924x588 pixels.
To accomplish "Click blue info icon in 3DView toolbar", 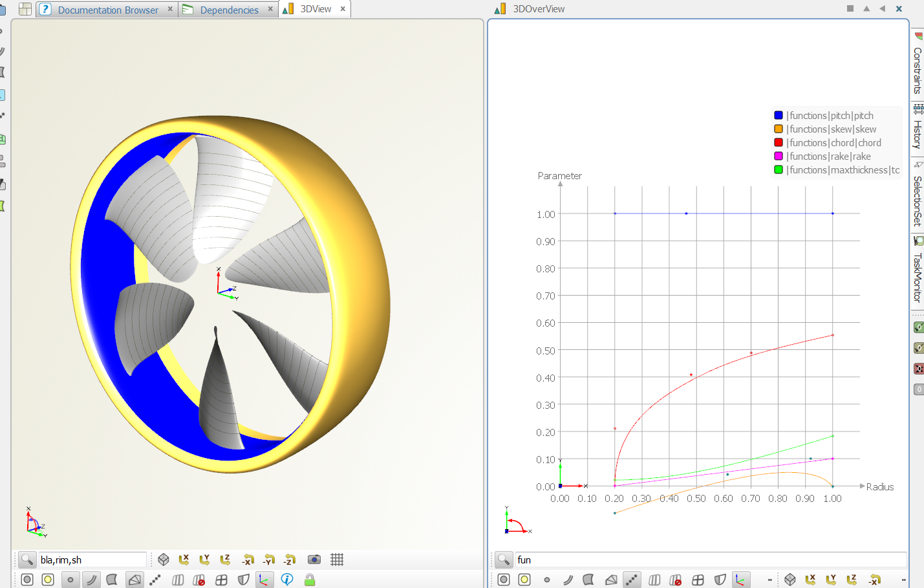I will [287, 580].
